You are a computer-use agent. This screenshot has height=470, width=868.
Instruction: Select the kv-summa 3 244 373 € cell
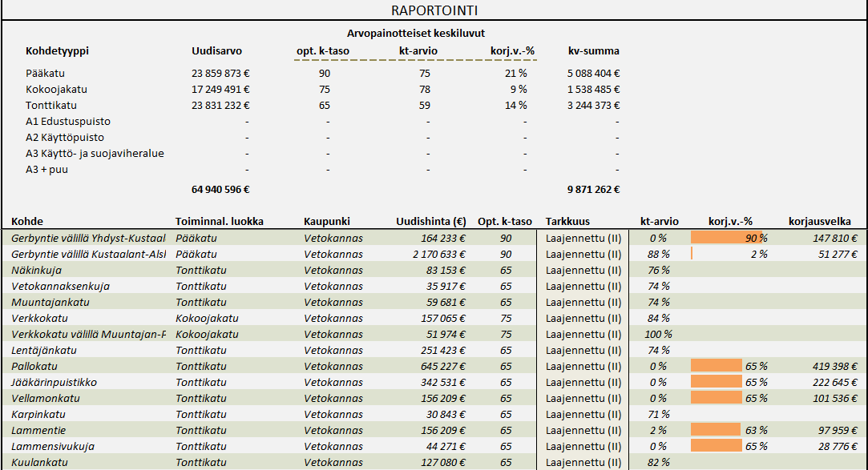(x=593, y=105)
